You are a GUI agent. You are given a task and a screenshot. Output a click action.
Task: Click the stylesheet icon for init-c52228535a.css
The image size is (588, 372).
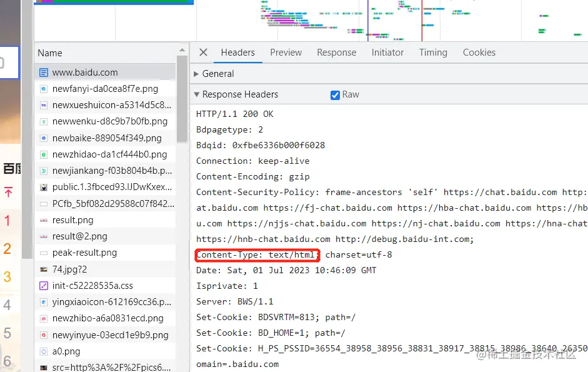[x=44, y=286]
